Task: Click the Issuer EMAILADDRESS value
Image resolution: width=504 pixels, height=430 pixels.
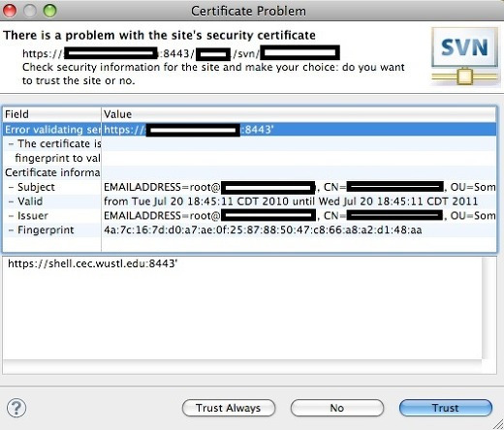Action: tap(299, 216)
